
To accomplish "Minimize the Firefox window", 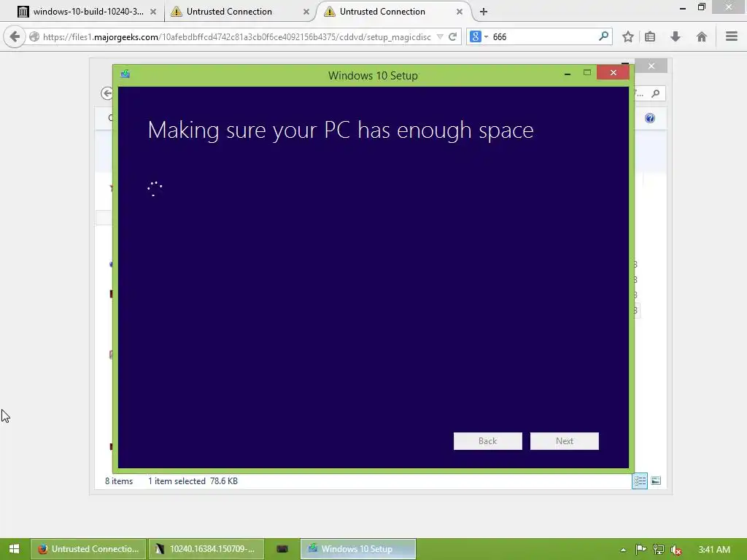I will point(682,8).
